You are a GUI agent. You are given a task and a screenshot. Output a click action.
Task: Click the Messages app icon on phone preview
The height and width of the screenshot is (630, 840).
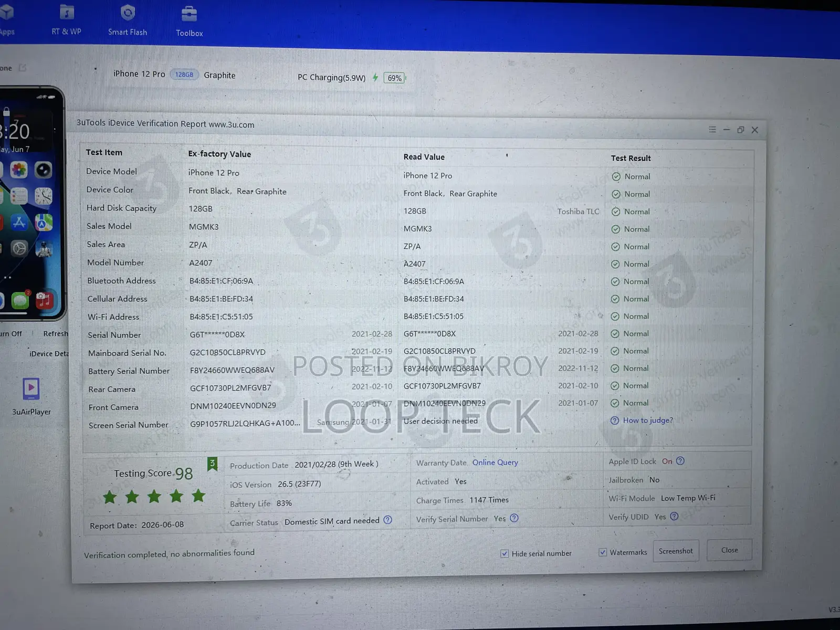click(x=19, y=301)
